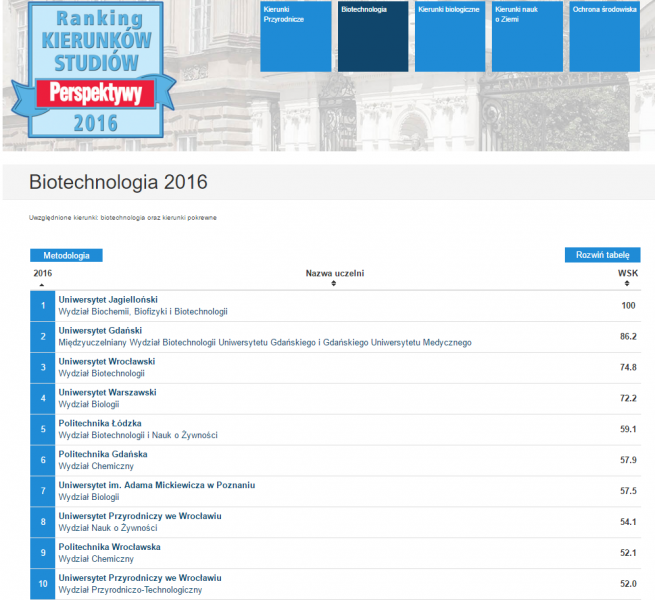Viewport: 655px width, 600px height.
Task: Open Politechnika Łódzka link
Action: (x=100, y=423)
